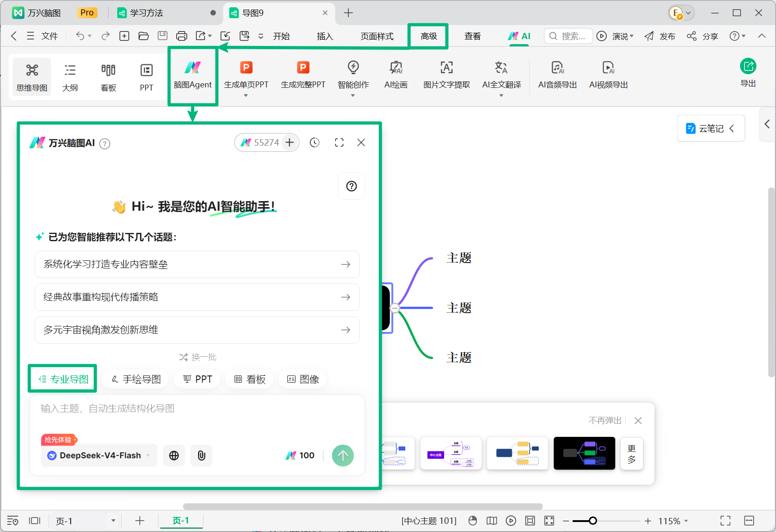This screenshot has width=776, height=532.
Task: Expand the 智能创作 dropdown arrow
Action: pos(353,96)
